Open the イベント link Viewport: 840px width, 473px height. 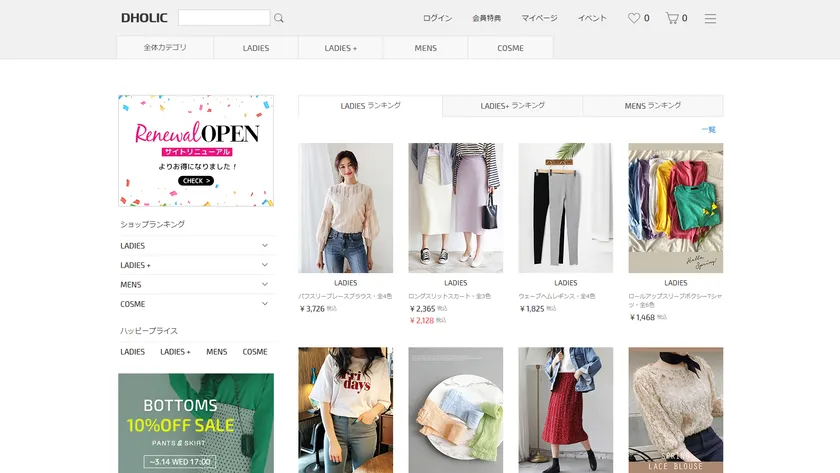592,18
